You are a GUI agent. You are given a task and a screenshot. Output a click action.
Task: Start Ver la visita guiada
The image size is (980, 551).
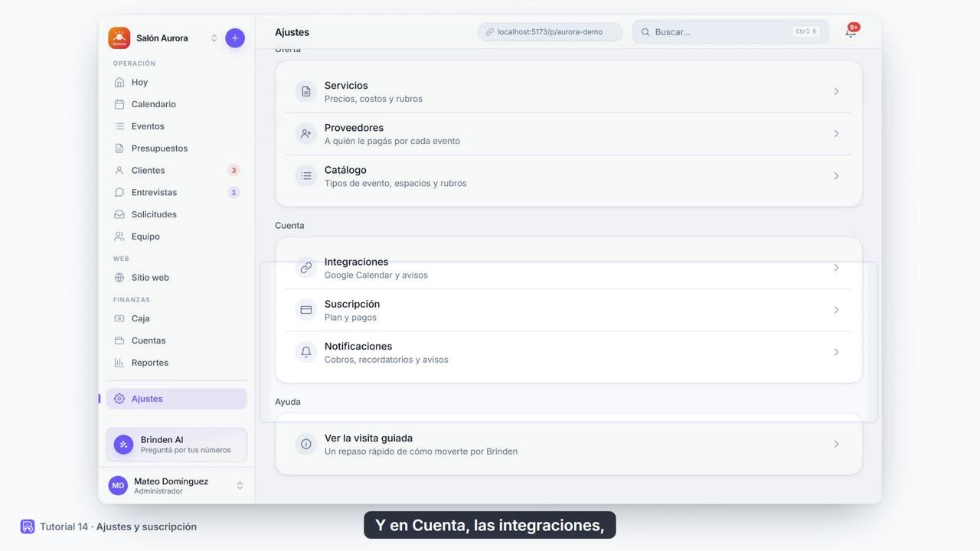[x=568, y=444]
